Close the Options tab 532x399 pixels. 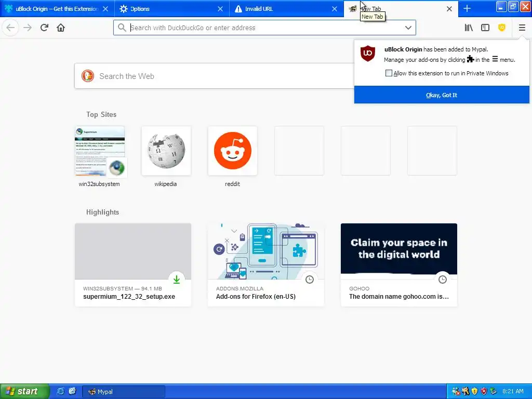pos(220,9)
